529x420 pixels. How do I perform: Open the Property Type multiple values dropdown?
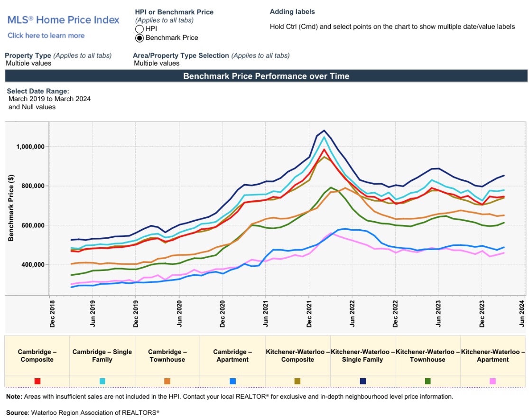point(26,63)
